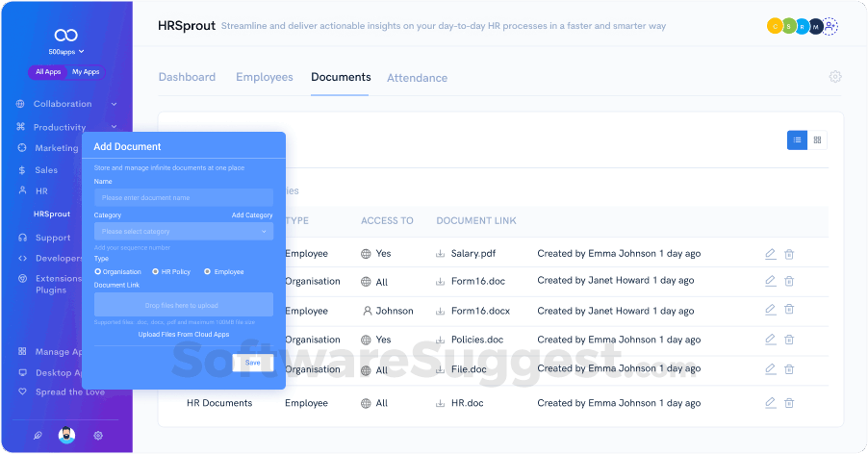Open sidebar settings gear at bottom
Screen dimensions: 868x454
98,435
